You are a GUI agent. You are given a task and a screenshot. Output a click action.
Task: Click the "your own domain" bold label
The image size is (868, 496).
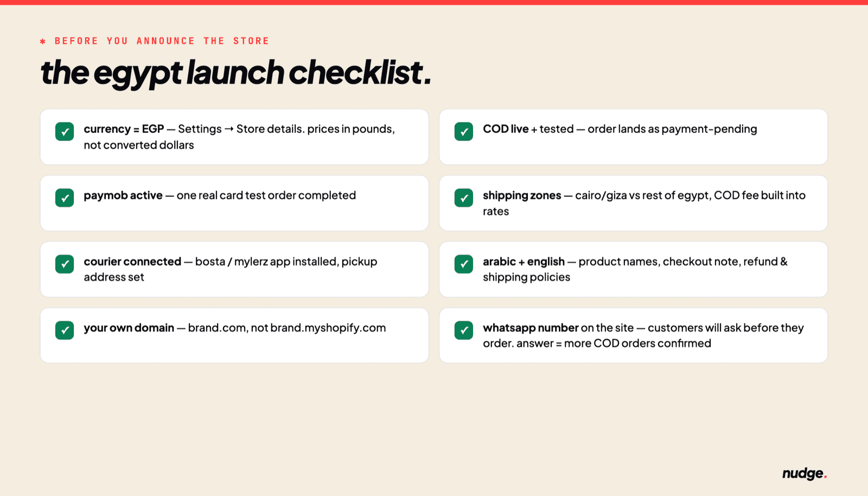point(129,328)
